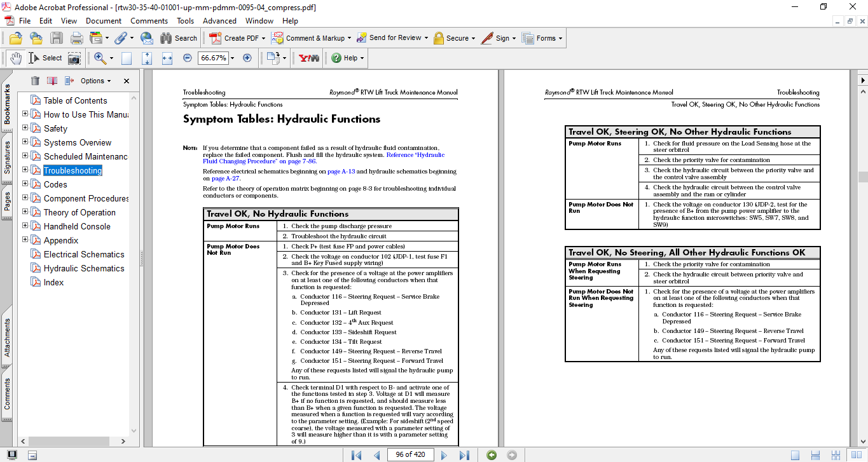868x462 pixels.
Task: Delete selected bookmark with trash icon
Action: [x=35, y=81]
